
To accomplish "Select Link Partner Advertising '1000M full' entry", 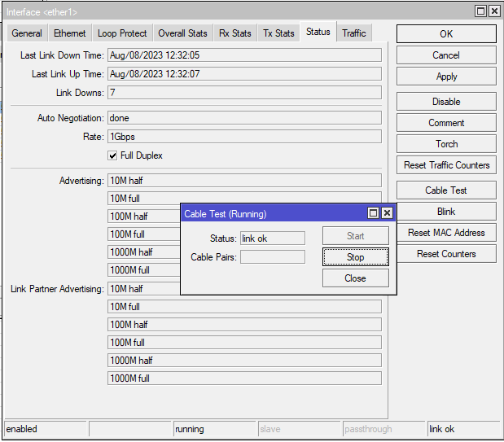I will click(244, 379).
